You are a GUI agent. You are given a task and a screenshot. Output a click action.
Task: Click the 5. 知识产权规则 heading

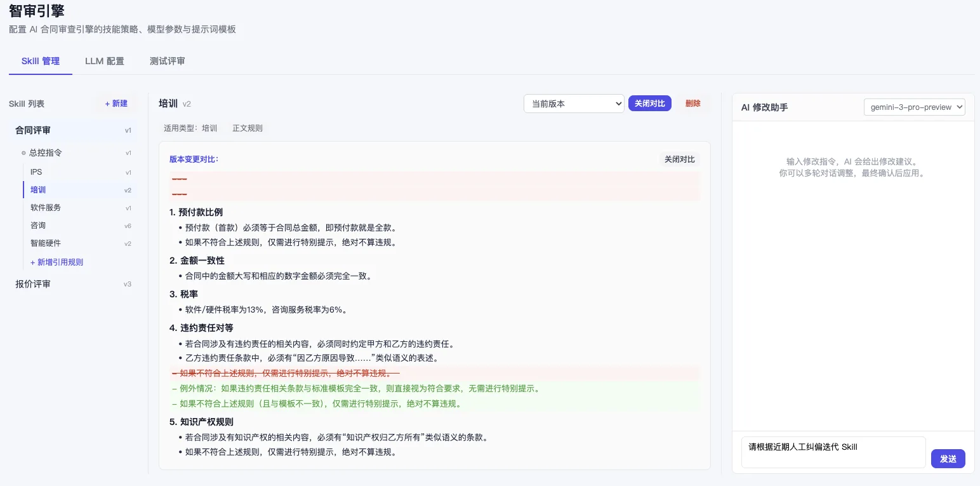201,422
